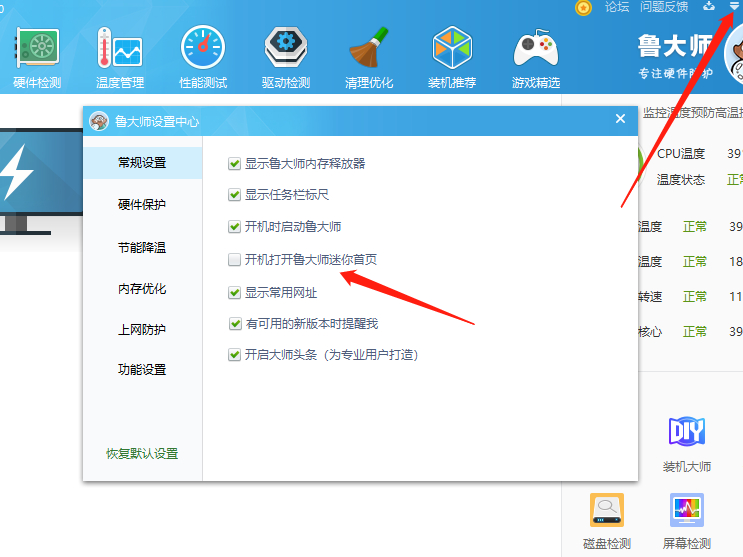The width and height of the screenshot is (743, 557).
Task: Uncheck 有可用的新版本时提醒我
Action: point(235,324)
